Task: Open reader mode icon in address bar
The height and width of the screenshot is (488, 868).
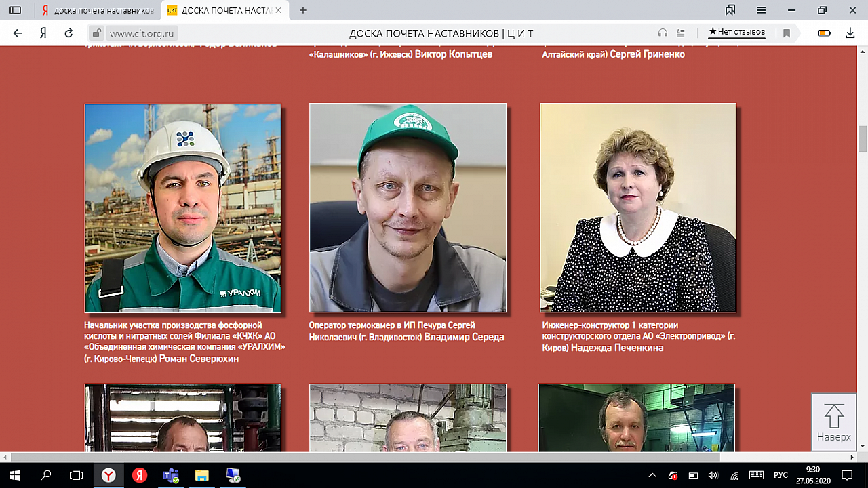Action: pyautogui.click(x=680, y=33)
